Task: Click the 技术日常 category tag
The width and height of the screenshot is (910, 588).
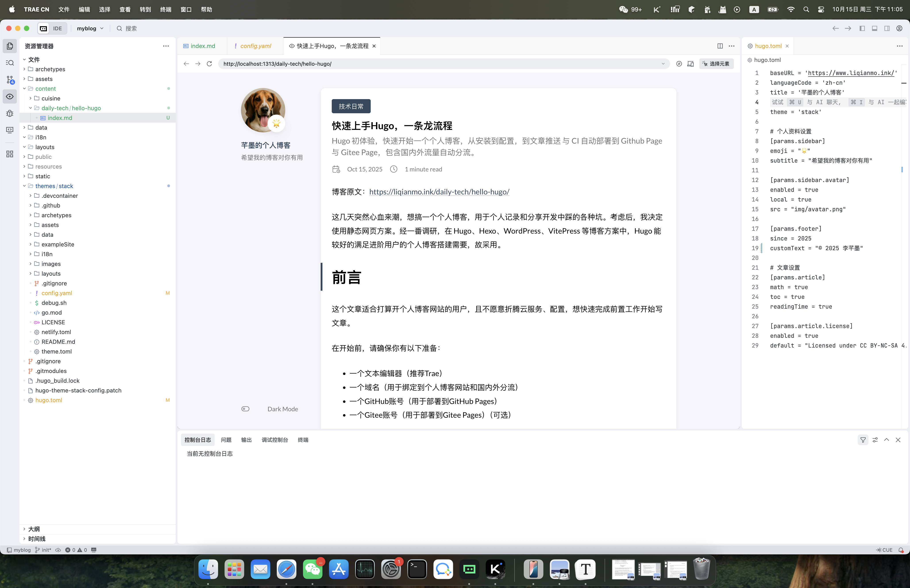Action: 351,106
